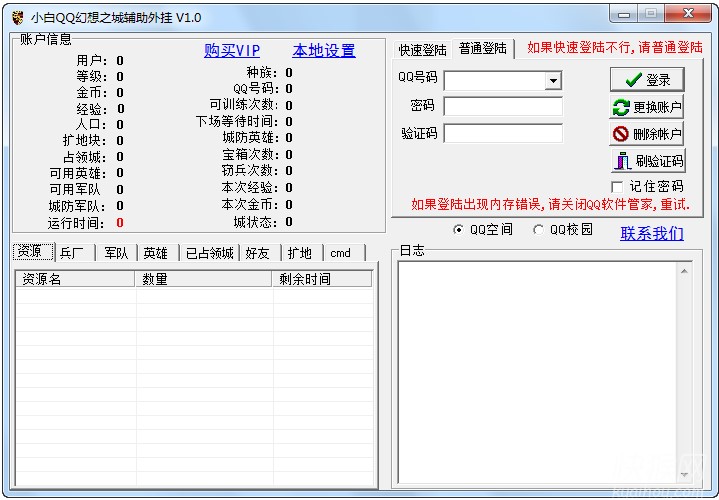Image resolution: width=719 pixels, height=500 pixels.
Task: Click the 数量 column header
Action: click(204, 279)
